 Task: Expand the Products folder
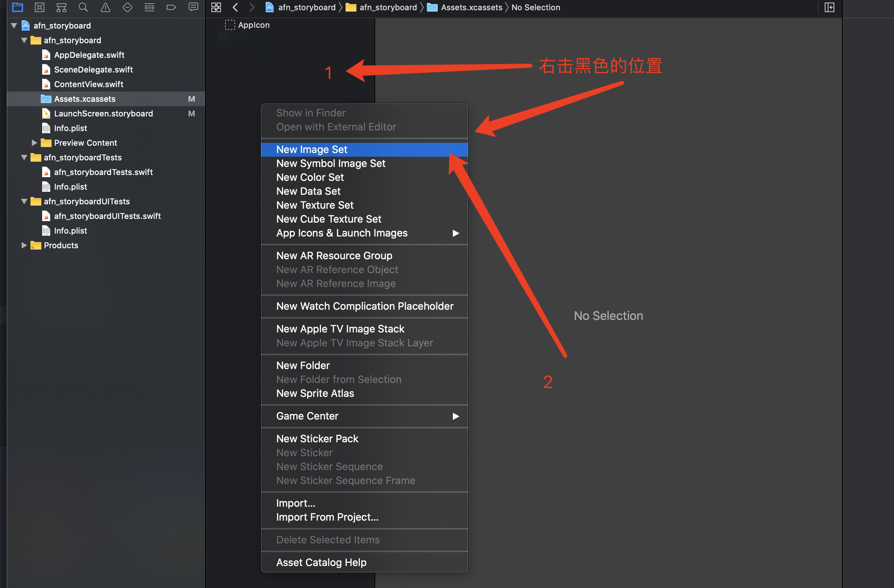coord(24,245)
